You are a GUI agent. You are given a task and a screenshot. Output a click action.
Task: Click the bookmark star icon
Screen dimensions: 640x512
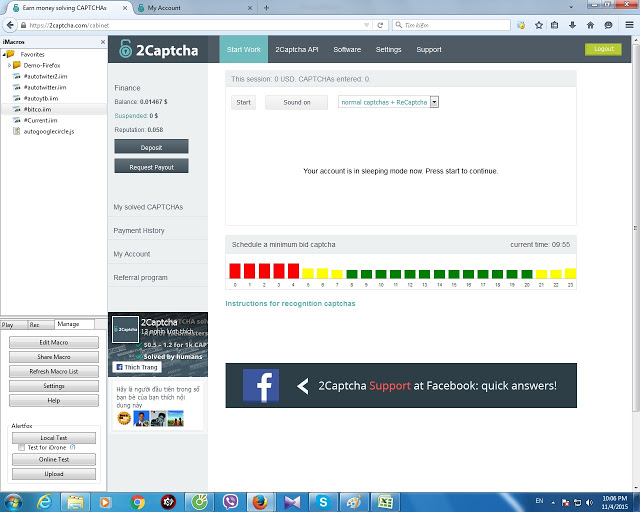pyautogui.click(x=539, y=25)
